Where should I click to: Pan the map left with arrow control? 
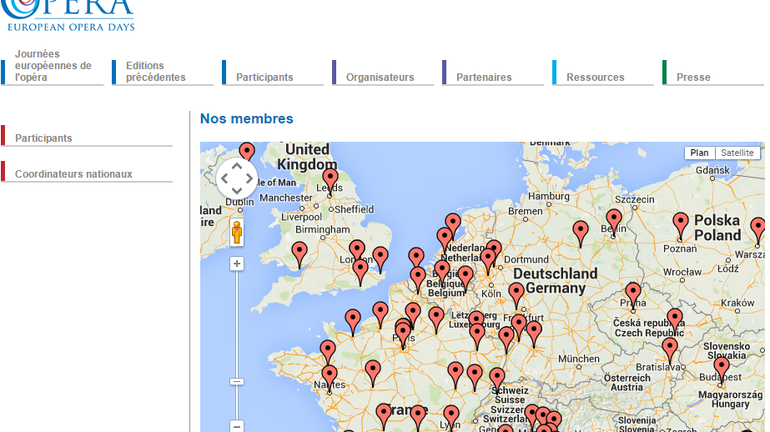(x=224, y=180)
